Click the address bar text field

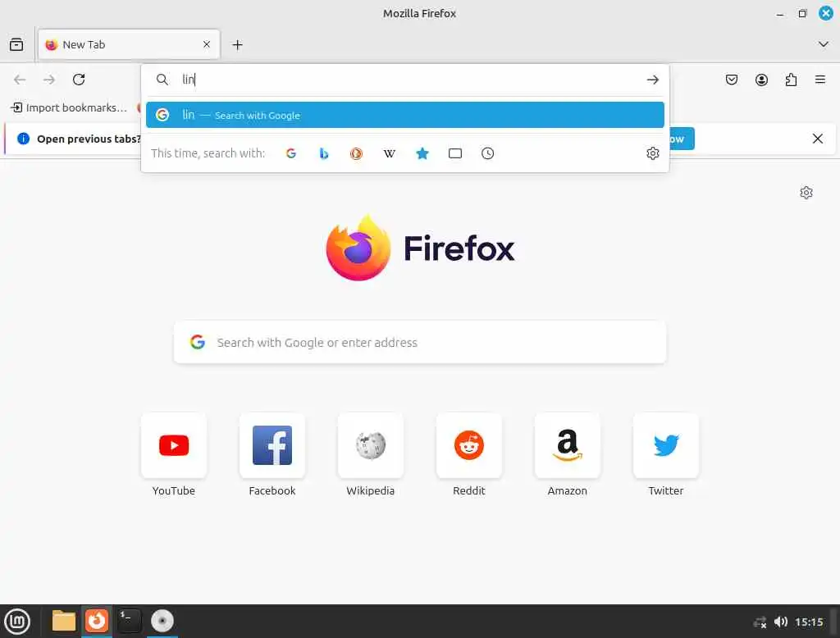[407, 80]
